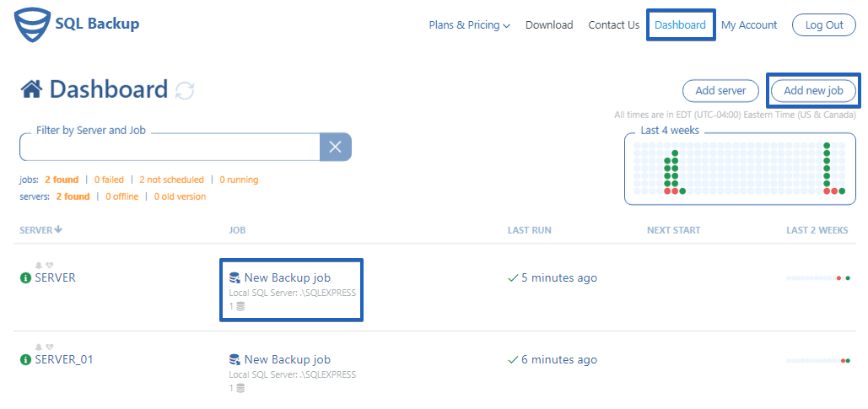Click the heartbeat icon above SERVER_01
The image size is (868, 409).
pyautogui.click(x=50, y=347)
